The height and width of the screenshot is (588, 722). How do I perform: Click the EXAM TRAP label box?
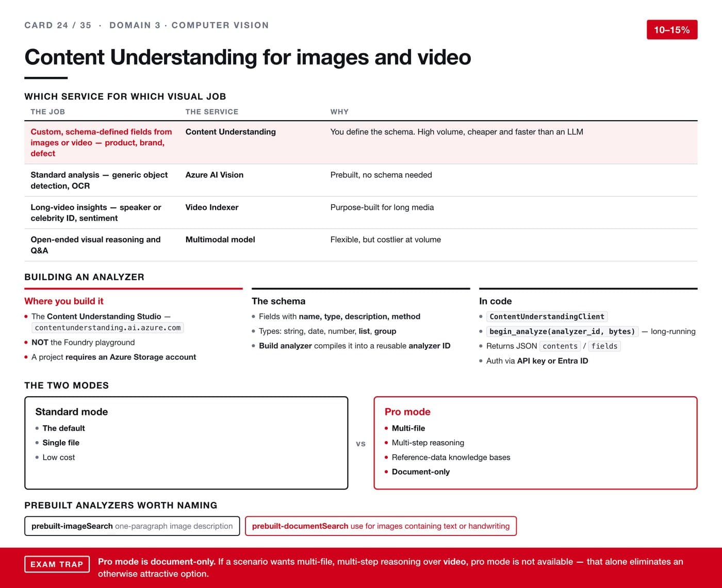click(57, 564)
